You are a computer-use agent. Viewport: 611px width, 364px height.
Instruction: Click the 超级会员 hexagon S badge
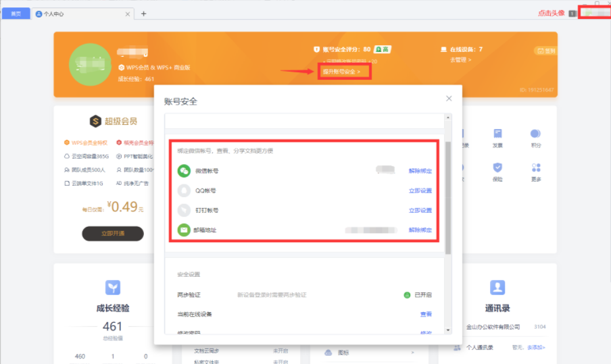point(95,121)
